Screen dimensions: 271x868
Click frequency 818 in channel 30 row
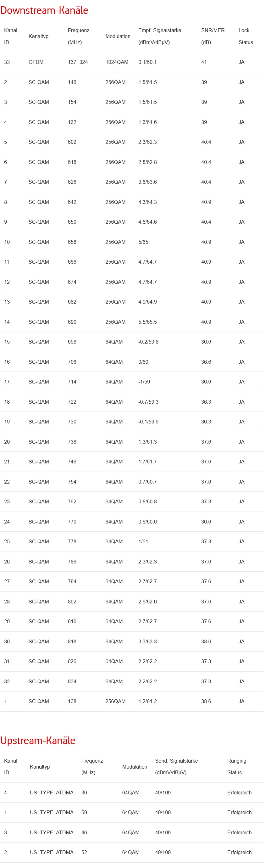(72, 641)
